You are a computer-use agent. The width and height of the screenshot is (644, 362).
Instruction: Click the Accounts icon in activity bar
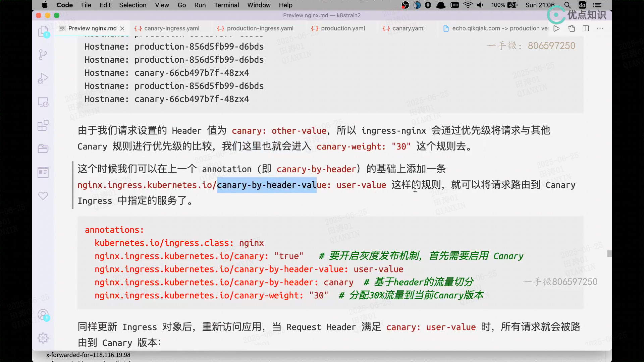tap(43, 314)
